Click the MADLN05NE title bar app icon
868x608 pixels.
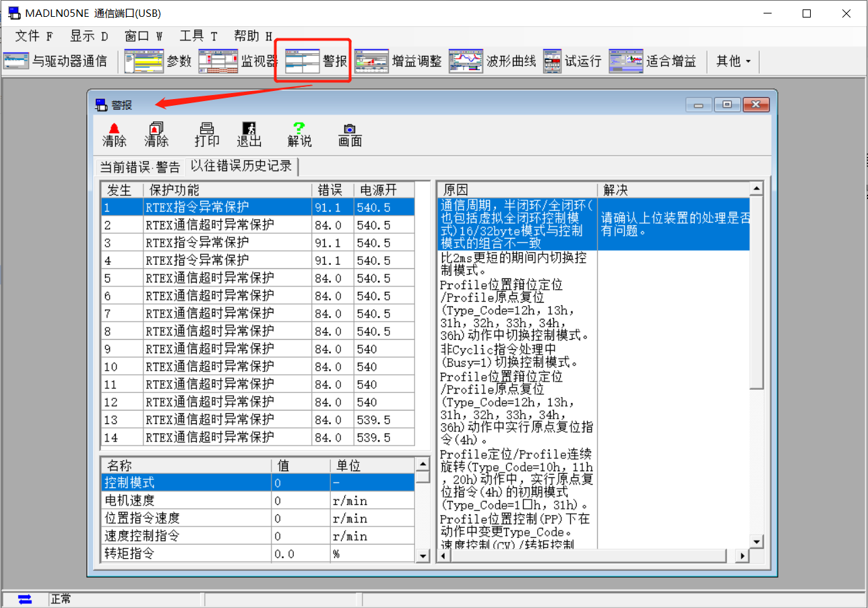pyautogui.click(x=13, y=13)
